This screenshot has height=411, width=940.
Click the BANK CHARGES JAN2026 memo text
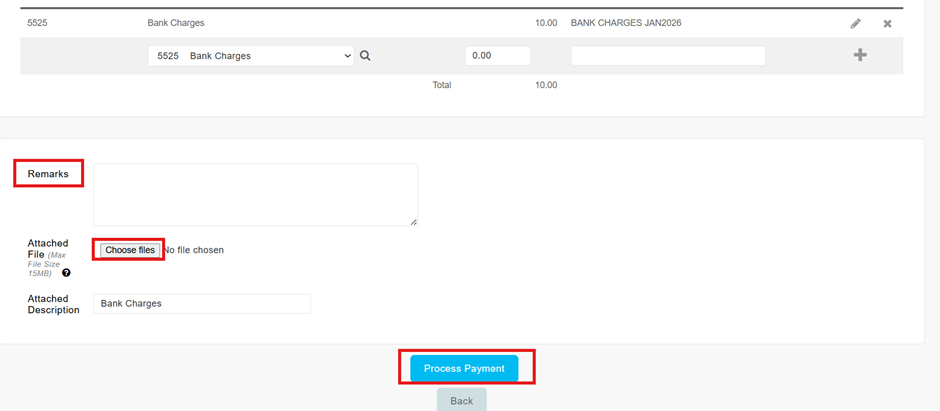pos(625,22)
